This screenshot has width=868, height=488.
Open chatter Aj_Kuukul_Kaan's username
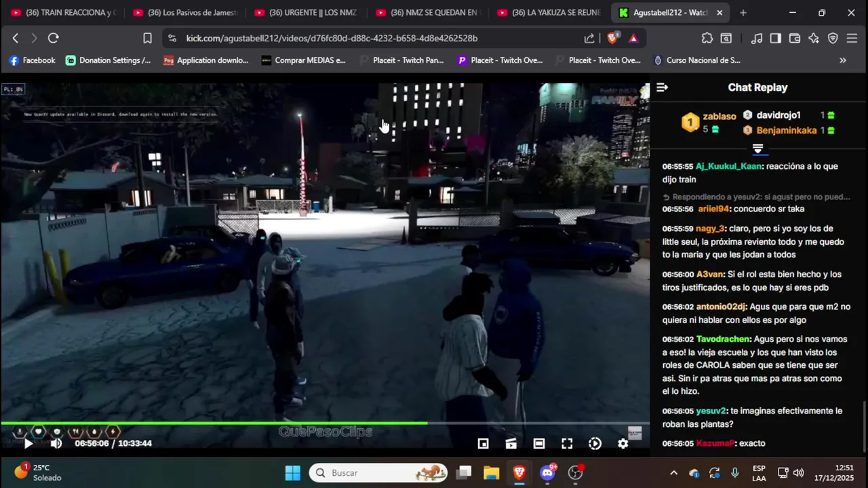coord(728,166)
